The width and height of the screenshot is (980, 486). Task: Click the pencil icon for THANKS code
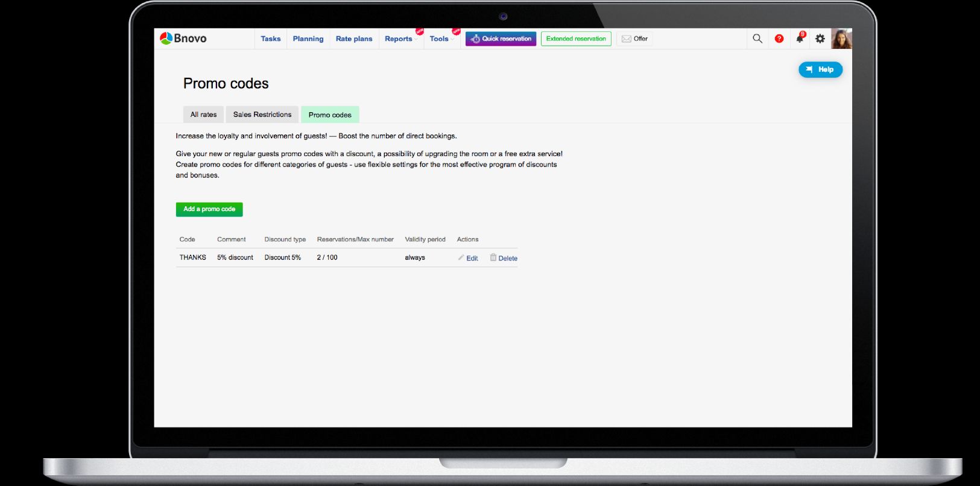[x=461, y=257]
